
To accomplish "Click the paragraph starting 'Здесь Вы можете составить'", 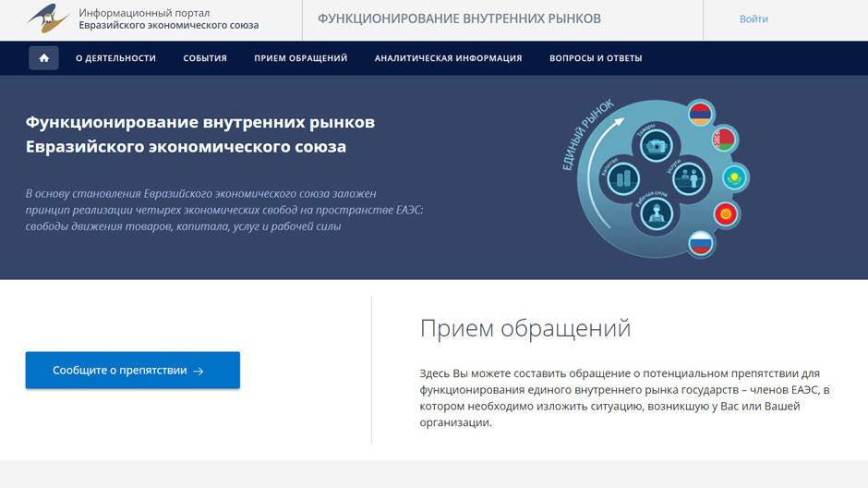I will pyautogui.click(x=624, y=397).
